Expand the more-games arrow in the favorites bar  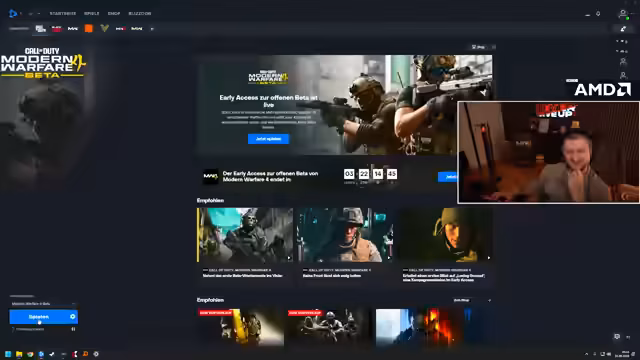point(152,29)
